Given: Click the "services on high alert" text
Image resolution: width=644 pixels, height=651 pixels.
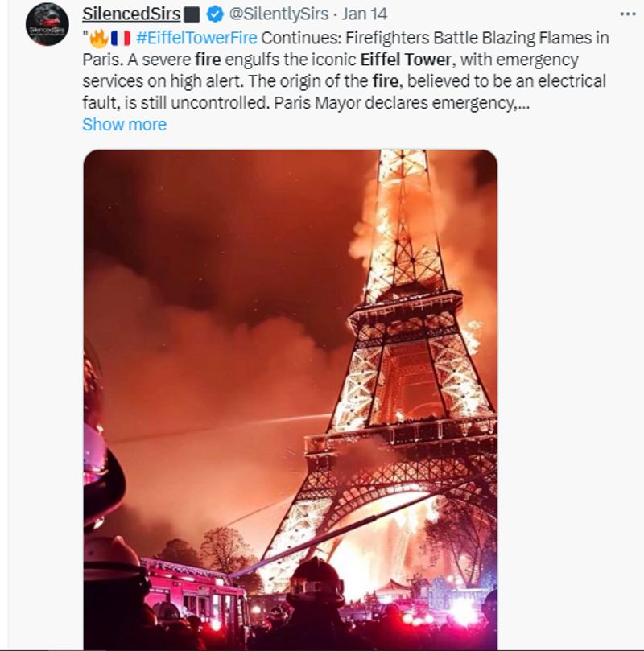Looking at the screenshot, I should click(x=163, y=81).
